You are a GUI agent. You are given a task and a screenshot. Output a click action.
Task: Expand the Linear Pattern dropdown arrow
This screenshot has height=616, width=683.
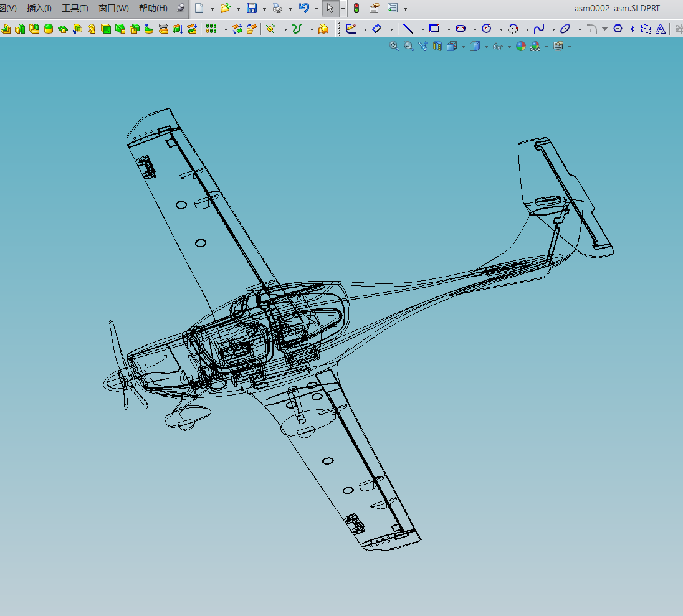226,29
